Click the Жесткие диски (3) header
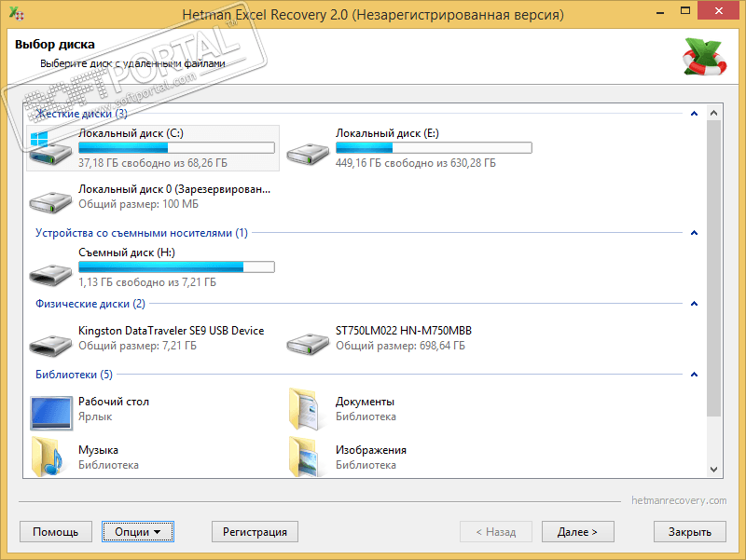 pos(81,114)
